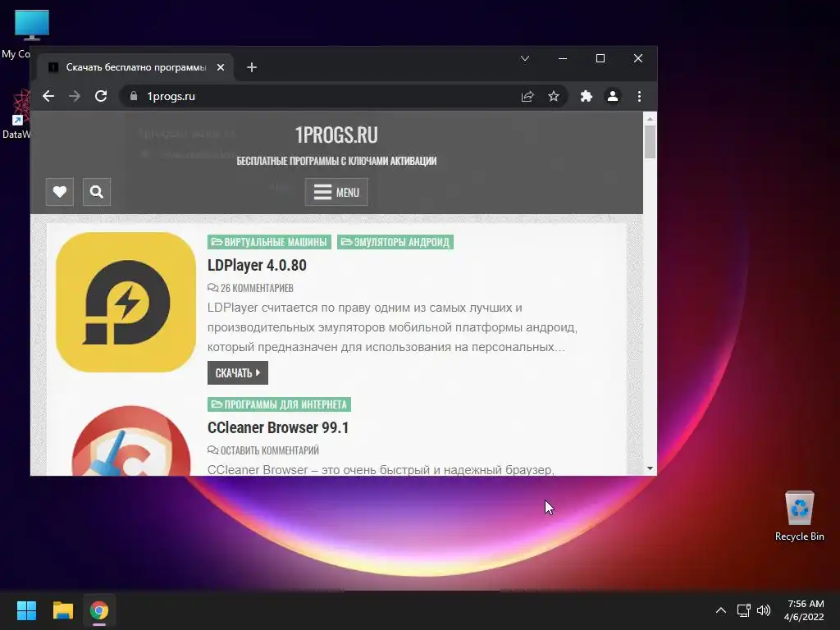The image size is (840, 630).
Task: Open a new tab with the plus button
Action: click(x=252, y=67)
